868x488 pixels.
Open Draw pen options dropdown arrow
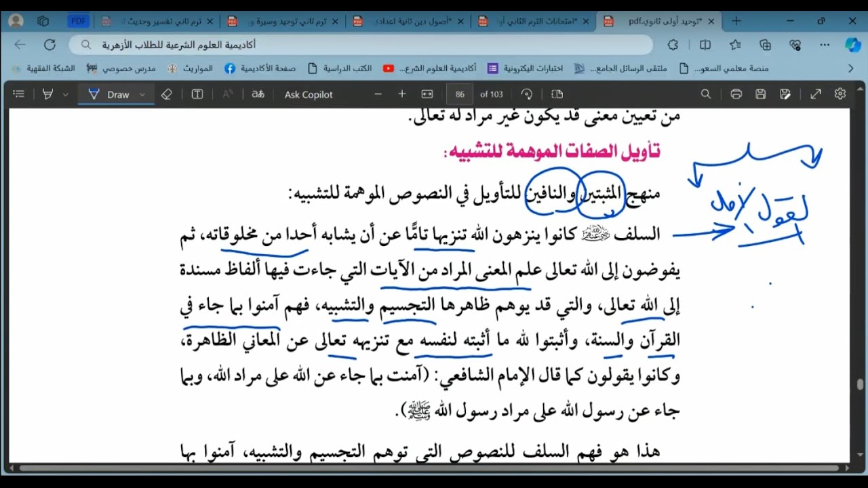click(142, 94)
